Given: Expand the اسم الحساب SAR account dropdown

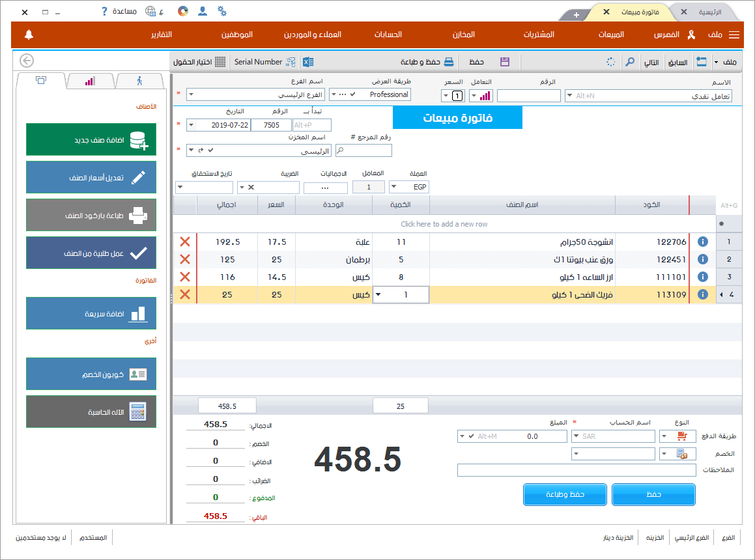Looking at the screenshot, I should click(x=577, y=436).
